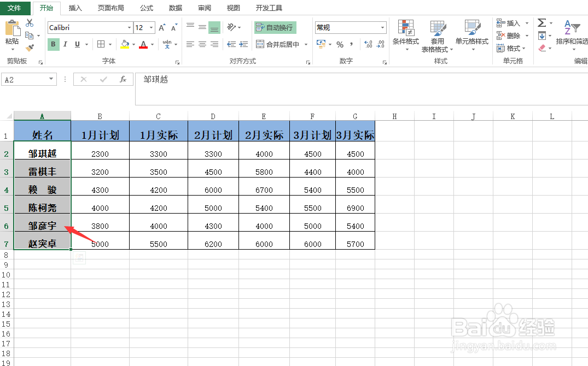Switch to the 插入 ribbon tab
This screenshot has height=366, width=588.
[x=75, y=8]
